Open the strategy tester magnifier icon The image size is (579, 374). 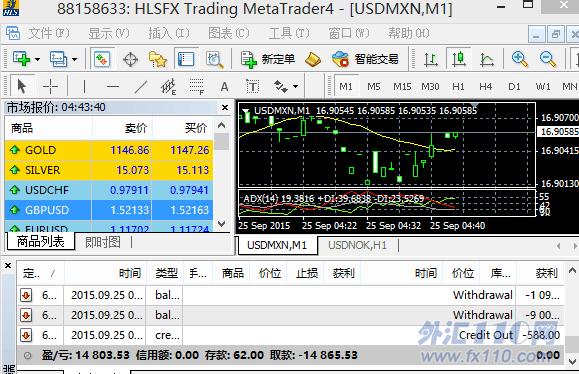coord(215,59)
